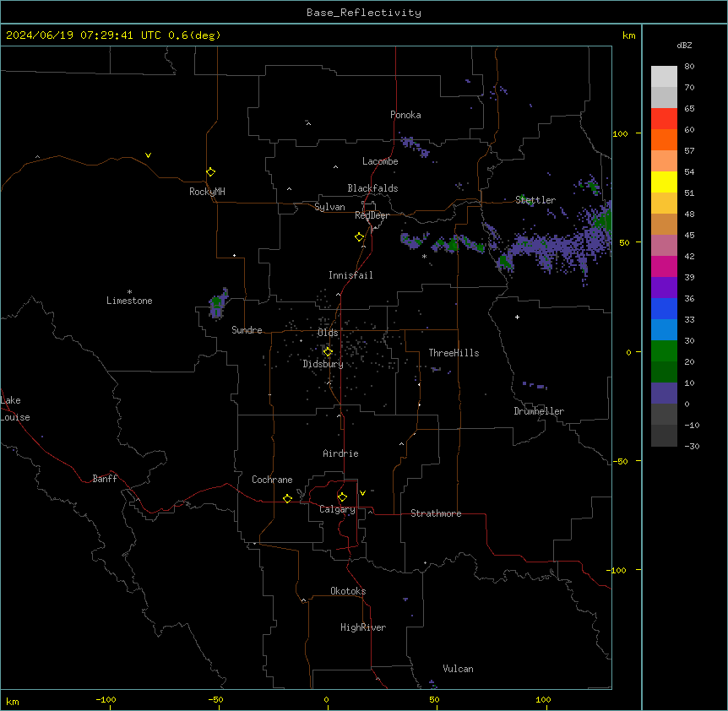
Task: Click the HighRiver label
Action: (x=363, y=627)
